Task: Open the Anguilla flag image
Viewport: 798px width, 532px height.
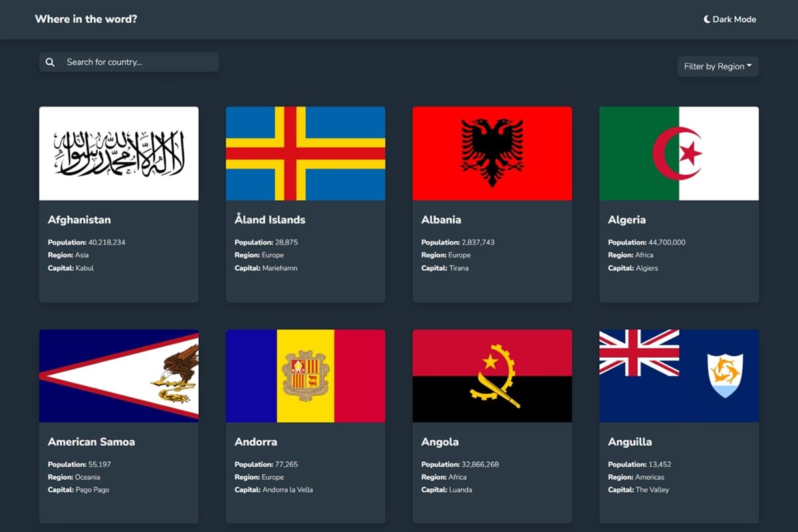Action: pyautogui.click(x=679, y=376)
